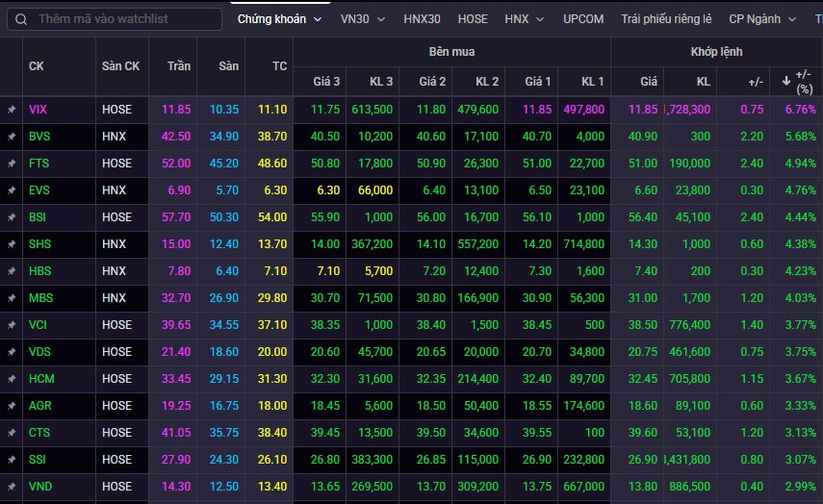This screenshot has width=823, height=504.
Task: Click the pin icon beside HCM
Action: click(x=12, y=379)
